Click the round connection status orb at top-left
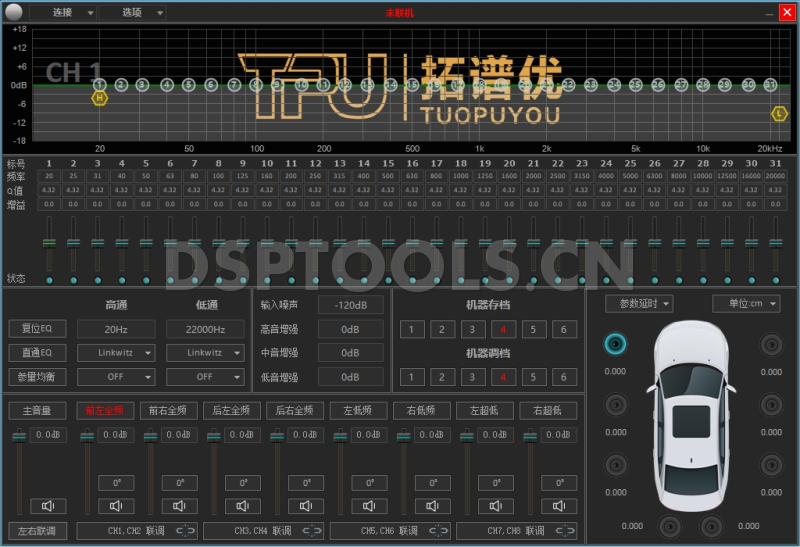The width and height of the screenshot is (800, 547). (x=14, y=11)
